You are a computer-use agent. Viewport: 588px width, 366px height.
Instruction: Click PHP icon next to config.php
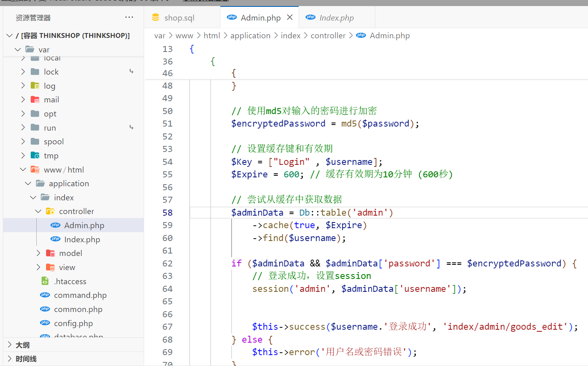click(45, 323)
